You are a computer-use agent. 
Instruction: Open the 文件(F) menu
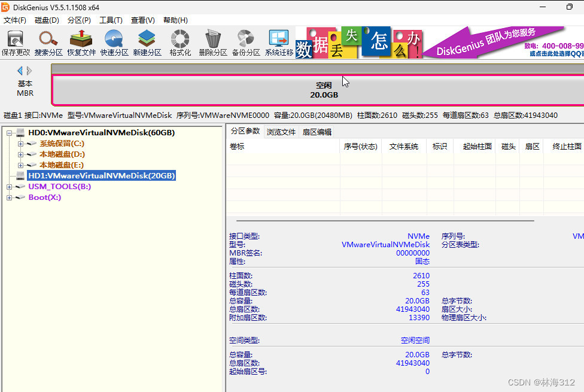(x=15, y=20)
